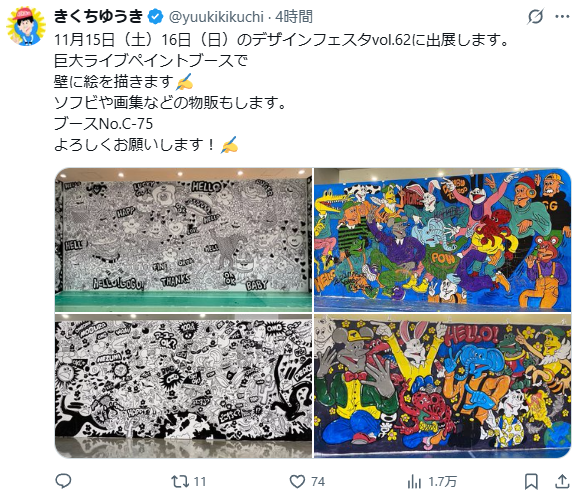Screen dimensions: 580x495
Task: Repost this tweet via retweet icon
Action: 179,481
